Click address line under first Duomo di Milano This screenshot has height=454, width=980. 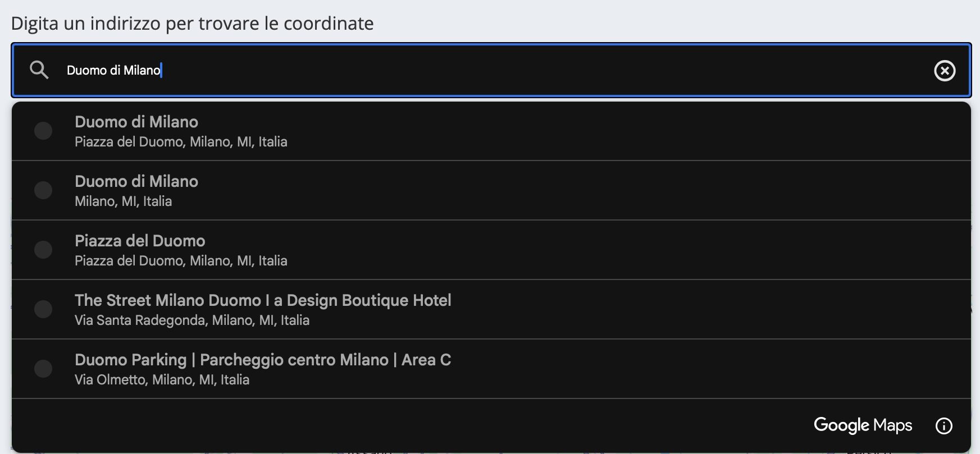[x=181, y=142]
